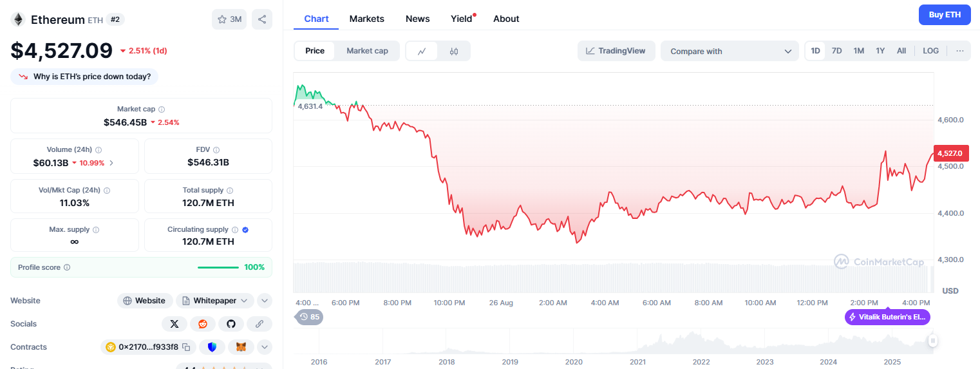This screenshot has height=369, width=980.
Task: Set chart range to 1Y
Action: [x=880, y=51]
